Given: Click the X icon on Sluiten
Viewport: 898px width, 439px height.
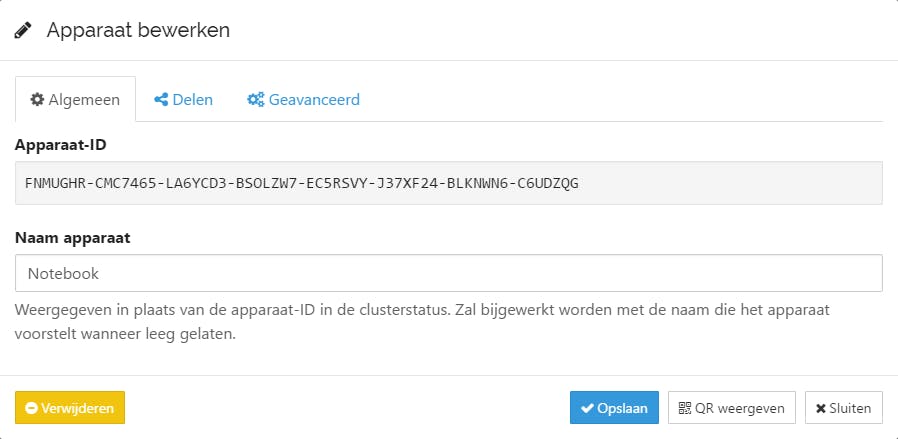Looking at the screenshot, I should [x=821, y=408].
